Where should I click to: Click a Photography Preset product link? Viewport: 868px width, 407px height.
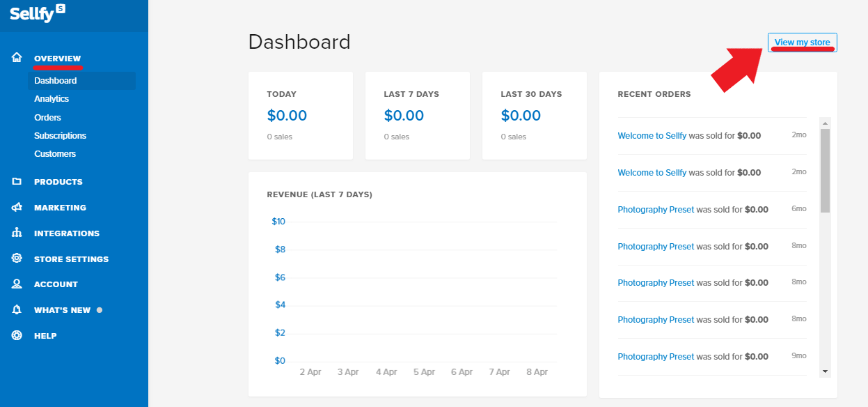coord(655,209)
